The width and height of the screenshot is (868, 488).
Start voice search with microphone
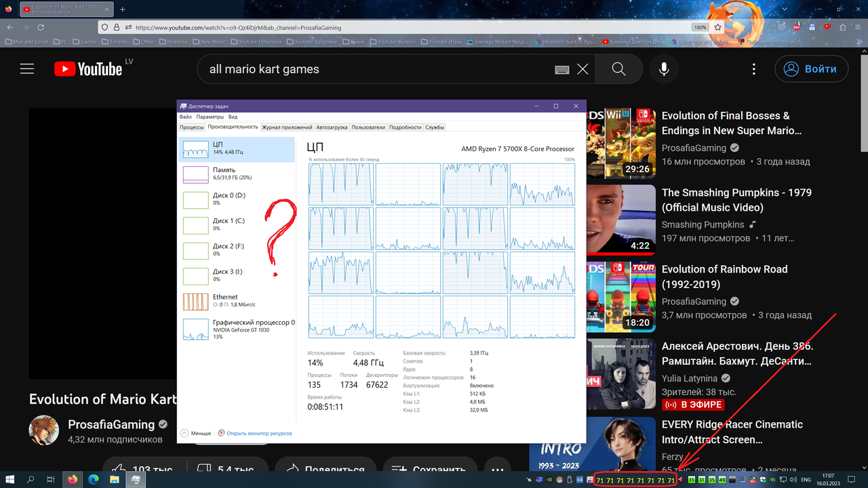click(664, 69)
